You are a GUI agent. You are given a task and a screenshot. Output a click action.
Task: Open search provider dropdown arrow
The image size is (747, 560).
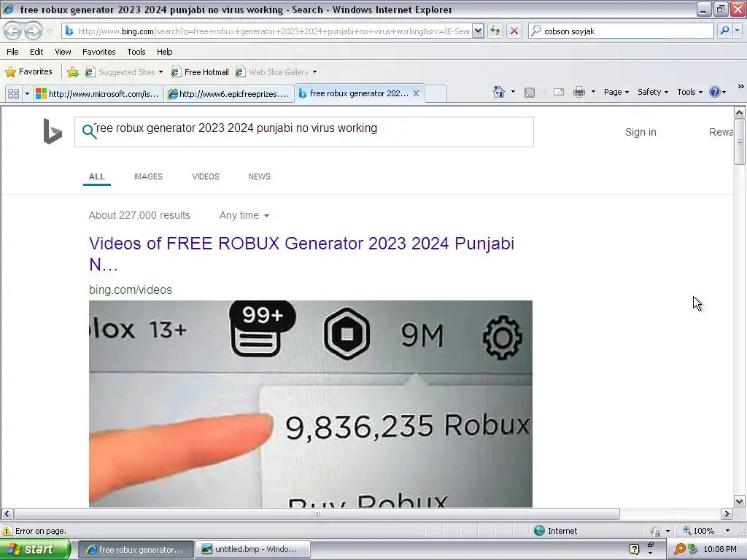tap(738, 31)
